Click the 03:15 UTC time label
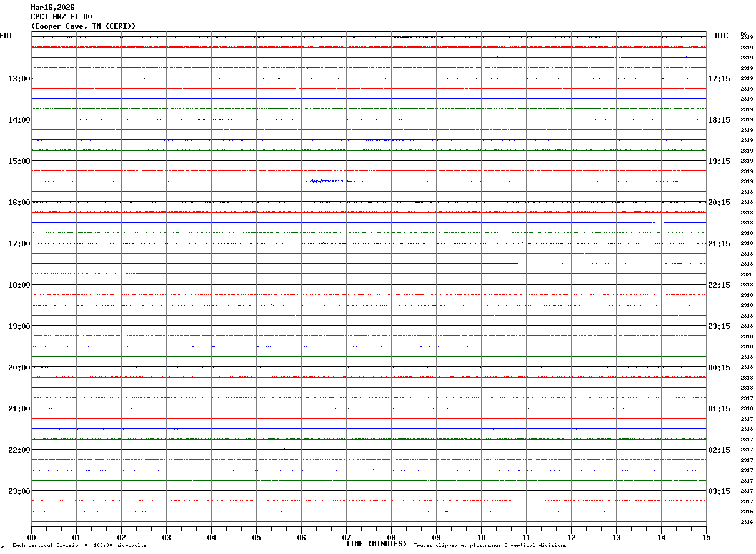Screen dimensions: 756x554 [719, 491]
